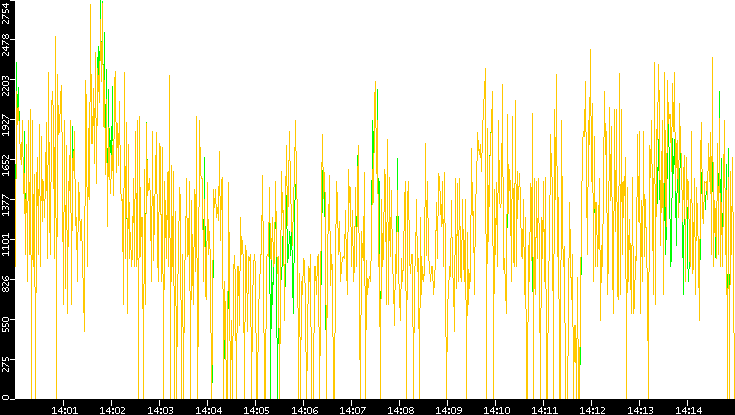Viewport: 735px width, 415px height.
Task: Select the 2203 value on vertical axis
Action: click(6, 85)
